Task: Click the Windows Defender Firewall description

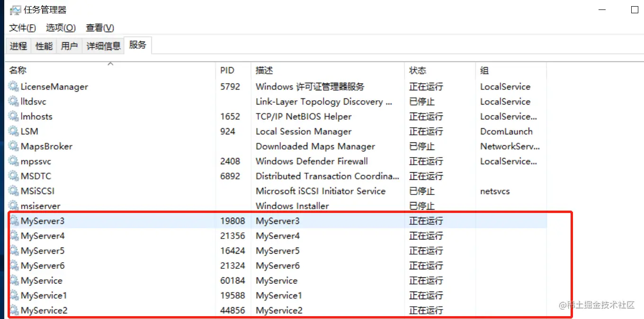Action: click(312, 161)
